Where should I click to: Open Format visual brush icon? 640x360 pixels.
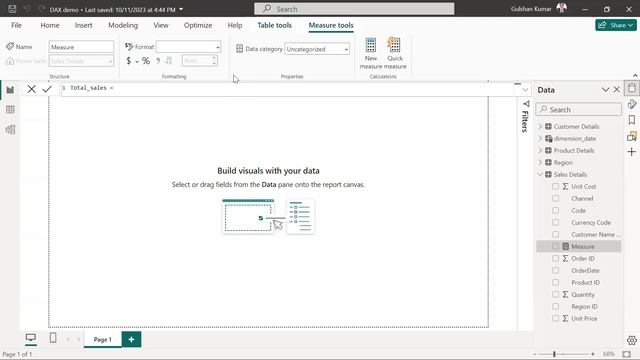coord(632,104)
